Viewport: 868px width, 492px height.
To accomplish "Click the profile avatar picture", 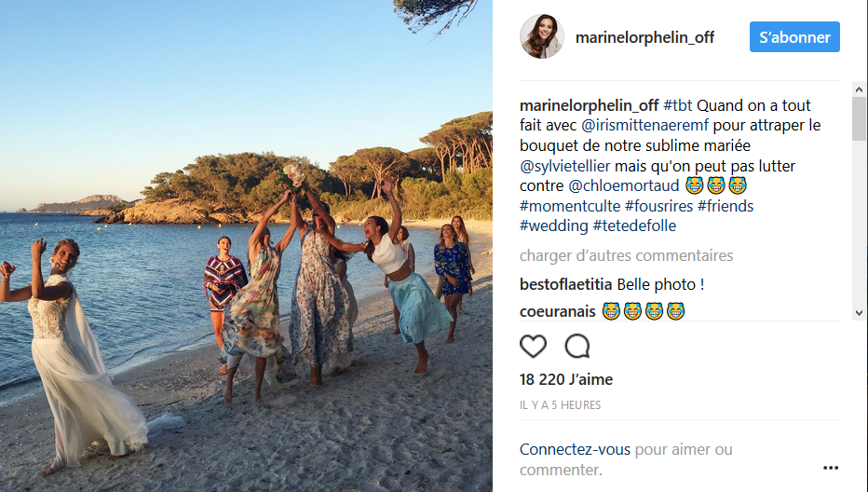I will 541,37.
